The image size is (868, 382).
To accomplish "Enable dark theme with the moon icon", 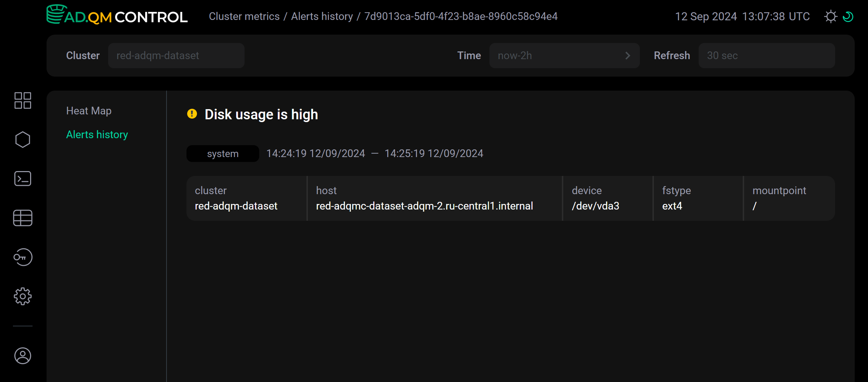I will click(849, 16).
